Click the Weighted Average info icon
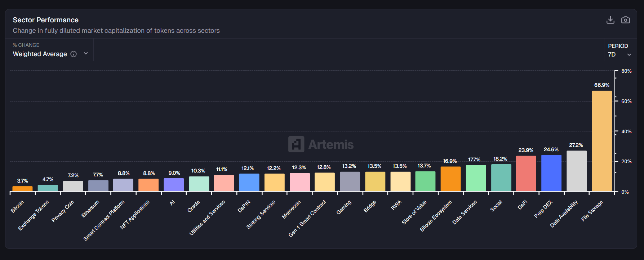 coord(74,54)
